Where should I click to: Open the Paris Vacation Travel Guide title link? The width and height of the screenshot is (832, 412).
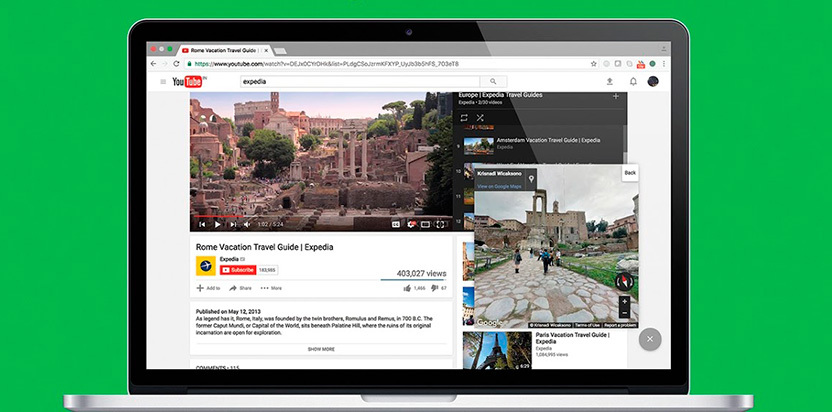pos(573,338)
